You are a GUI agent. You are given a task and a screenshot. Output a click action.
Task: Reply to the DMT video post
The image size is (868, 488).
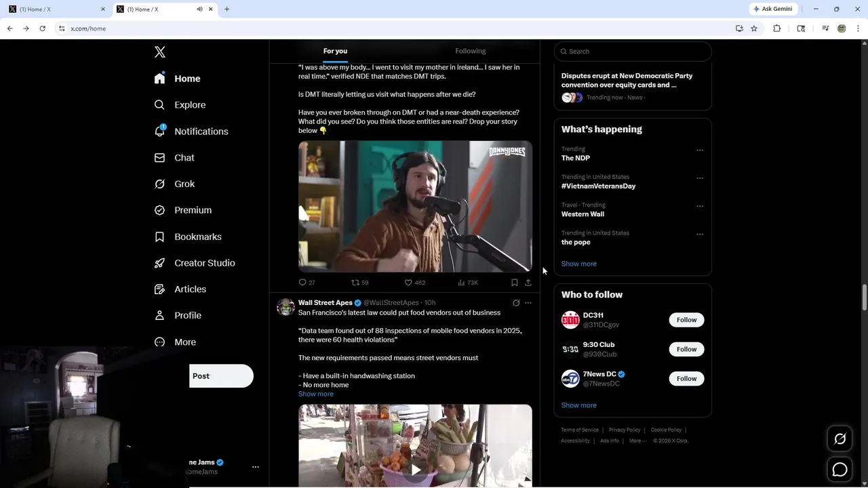coord(307,283)
